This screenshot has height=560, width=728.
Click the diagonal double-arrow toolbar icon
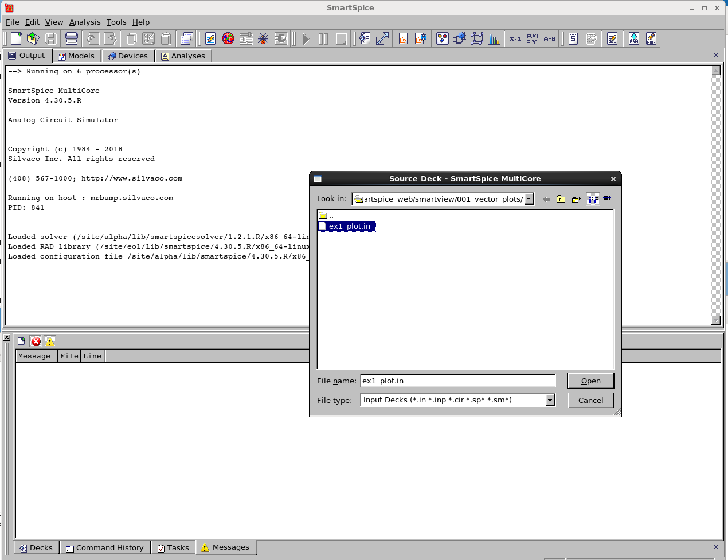pyautogui.click(x=382, y=38)
